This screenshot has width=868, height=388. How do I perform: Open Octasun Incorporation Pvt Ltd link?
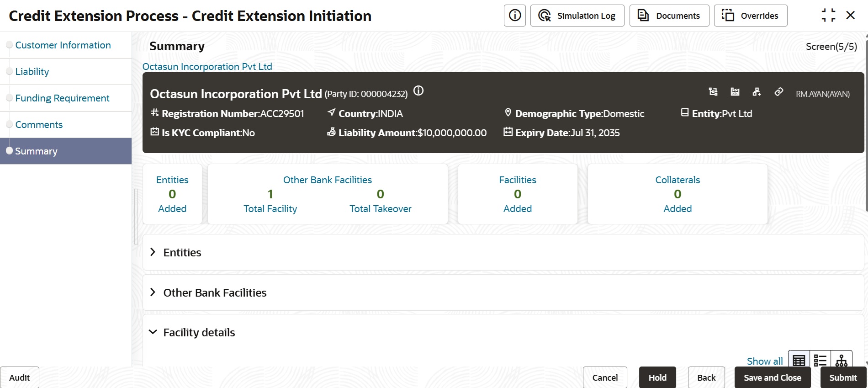[207, 67]
